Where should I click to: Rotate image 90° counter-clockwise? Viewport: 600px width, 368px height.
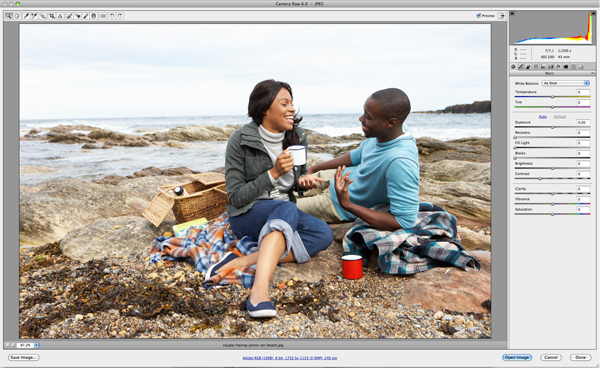(112, 16)
